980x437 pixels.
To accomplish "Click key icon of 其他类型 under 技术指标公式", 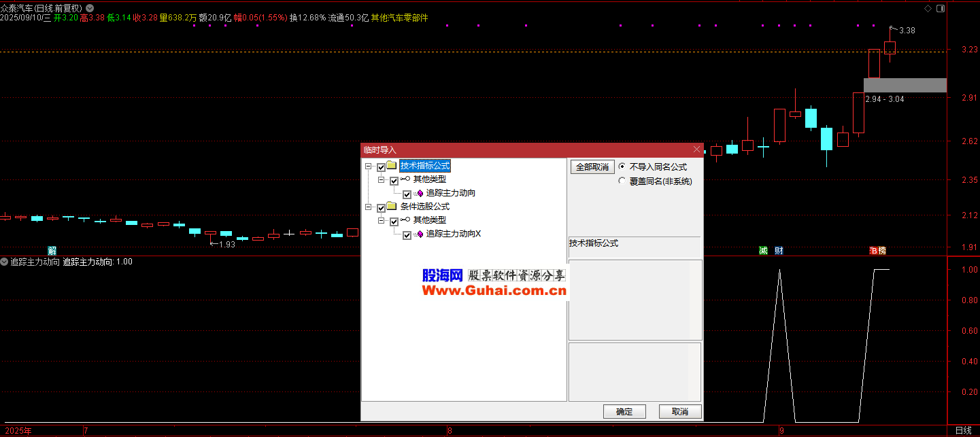I will point(405,179).
